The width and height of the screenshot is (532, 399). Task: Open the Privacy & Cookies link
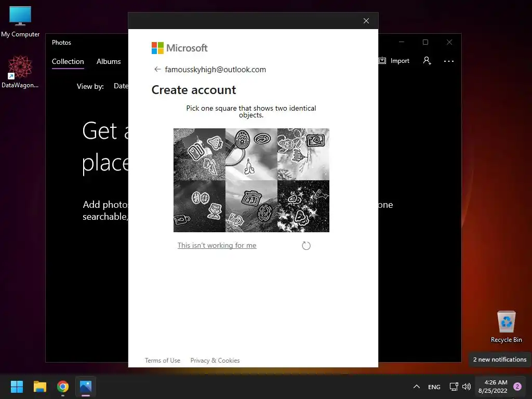215,361
